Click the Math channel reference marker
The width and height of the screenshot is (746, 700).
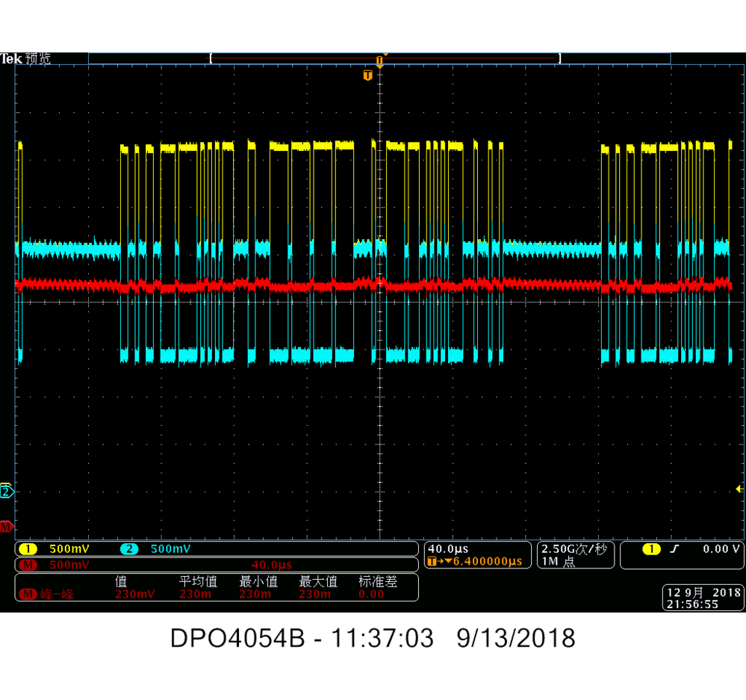(7, 527)
